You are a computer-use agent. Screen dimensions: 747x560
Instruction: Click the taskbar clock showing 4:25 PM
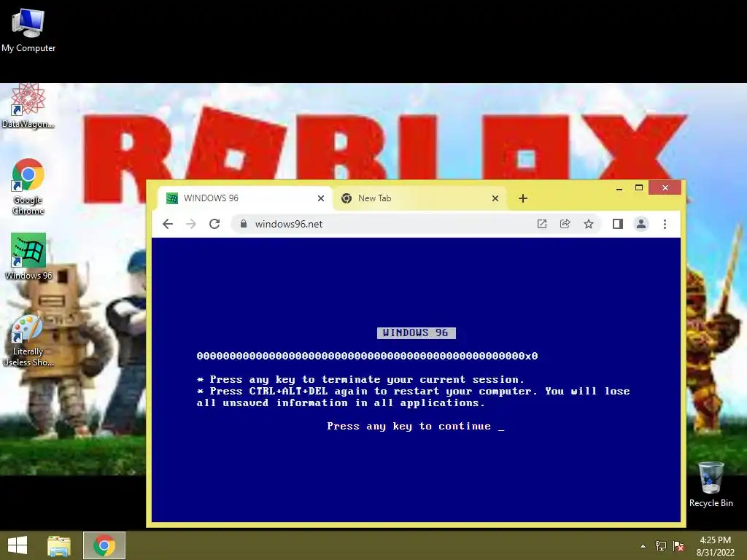point(716,546)
